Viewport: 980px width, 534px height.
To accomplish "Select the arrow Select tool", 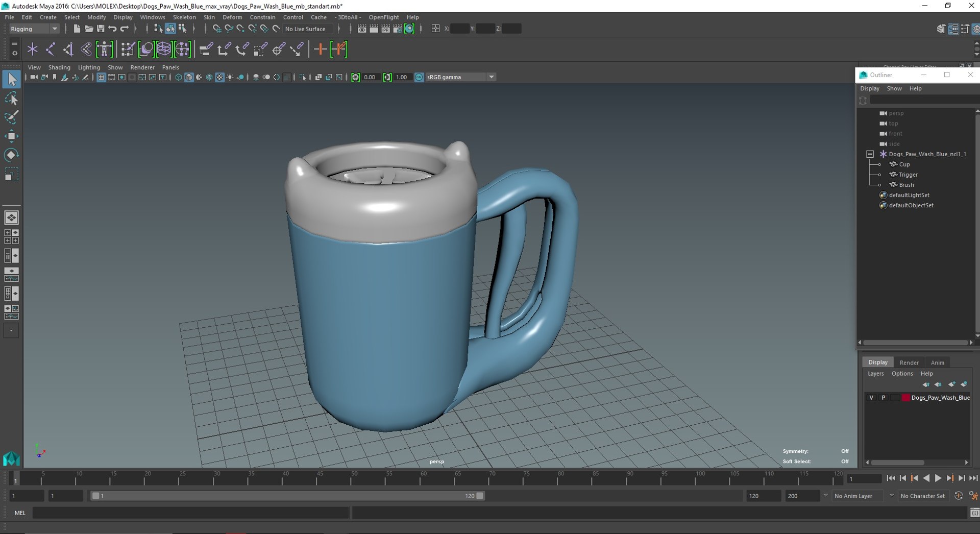I will (x=11, y=80).
